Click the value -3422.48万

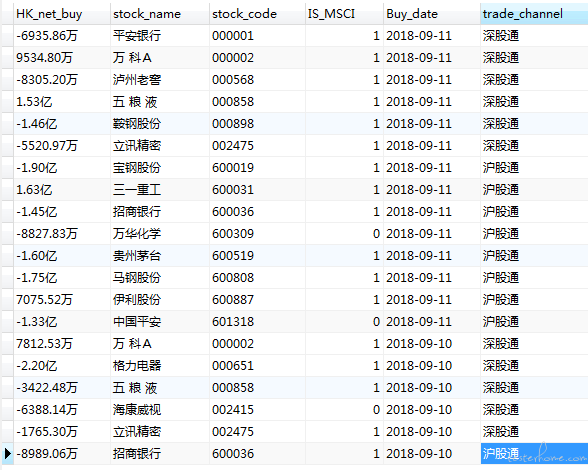tap(47, 388)
